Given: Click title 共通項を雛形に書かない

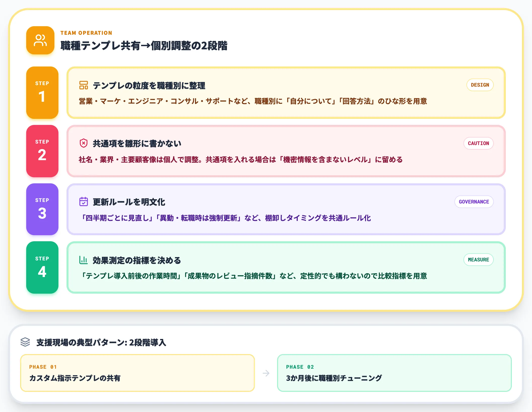Looking at the screenshot, I should pos(137,144).
